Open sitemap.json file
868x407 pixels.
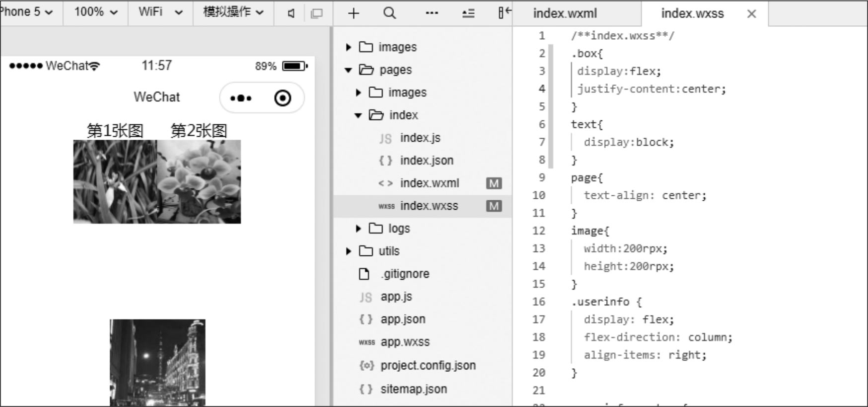(414, 389)
